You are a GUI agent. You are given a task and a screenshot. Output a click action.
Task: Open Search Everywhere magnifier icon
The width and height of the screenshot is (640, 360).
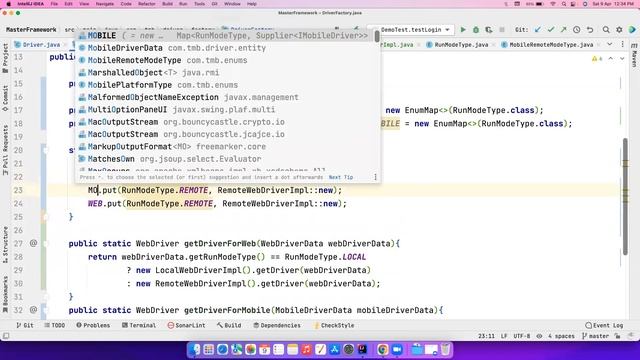point(606,30)
